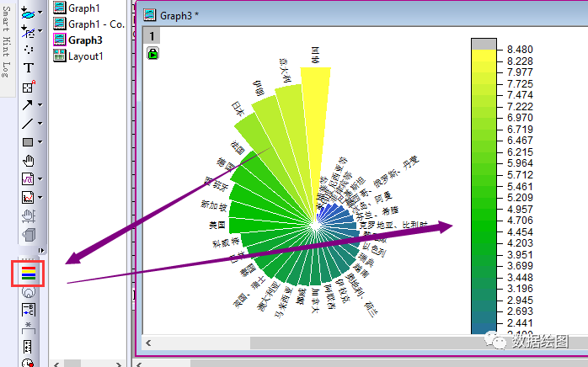Click the 2.441 color scale label
This screenshot has height=367, width=588.
pyautogui.click(x=520, y=322)
